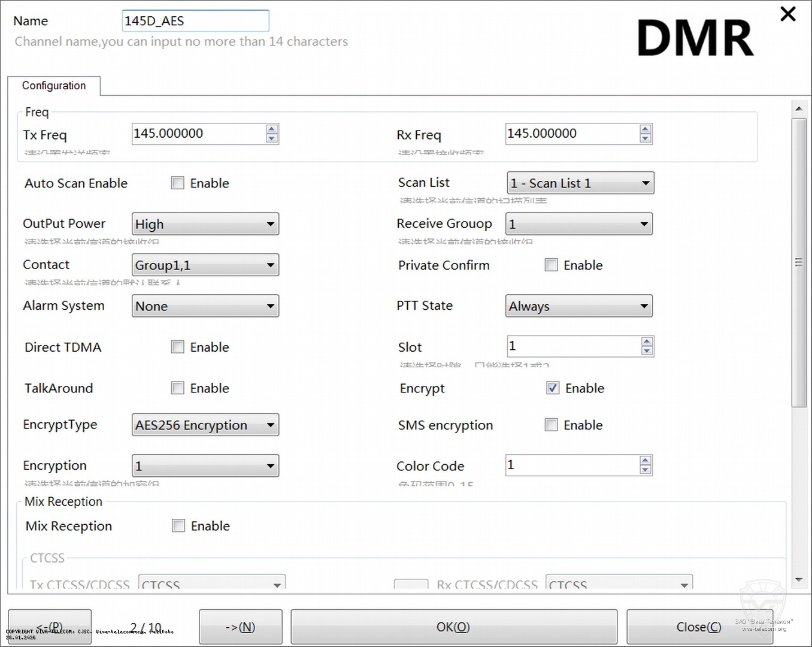Viewport: 812px width, 647px height.
Task: Confirm changes with the OK(O) button
Action: (453, 627)
